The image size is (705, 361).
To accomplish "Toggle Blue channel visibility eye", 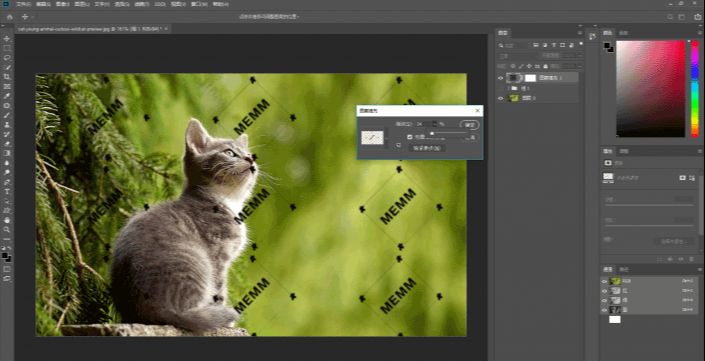I will 604,310.
